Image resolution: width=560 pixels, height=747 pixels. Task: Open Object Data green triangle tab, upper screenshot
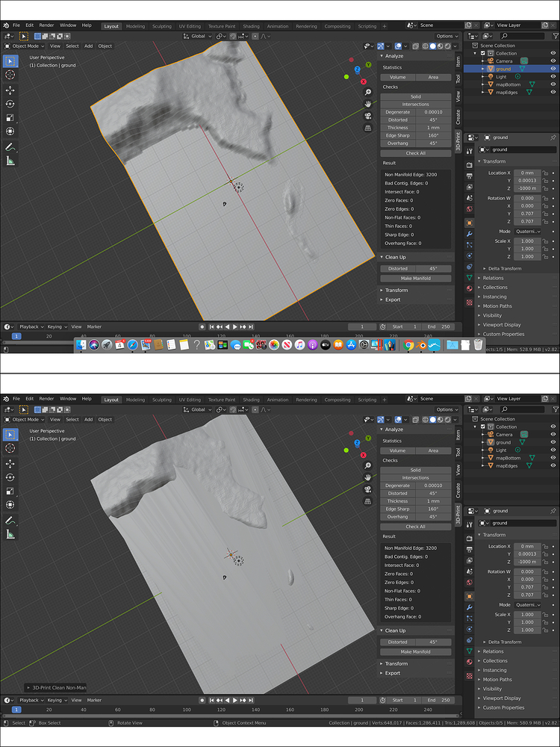[470, 277]
